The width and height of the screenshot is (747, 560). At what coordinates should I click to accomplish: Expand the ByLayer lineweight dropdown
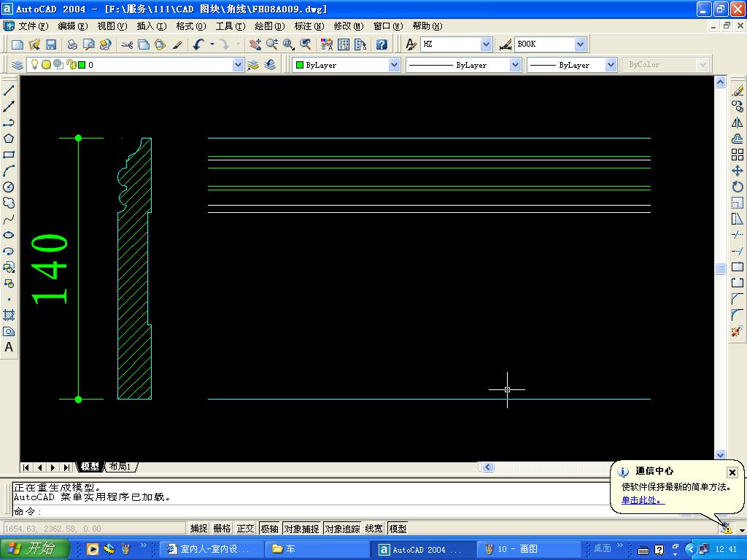(611, 65)
